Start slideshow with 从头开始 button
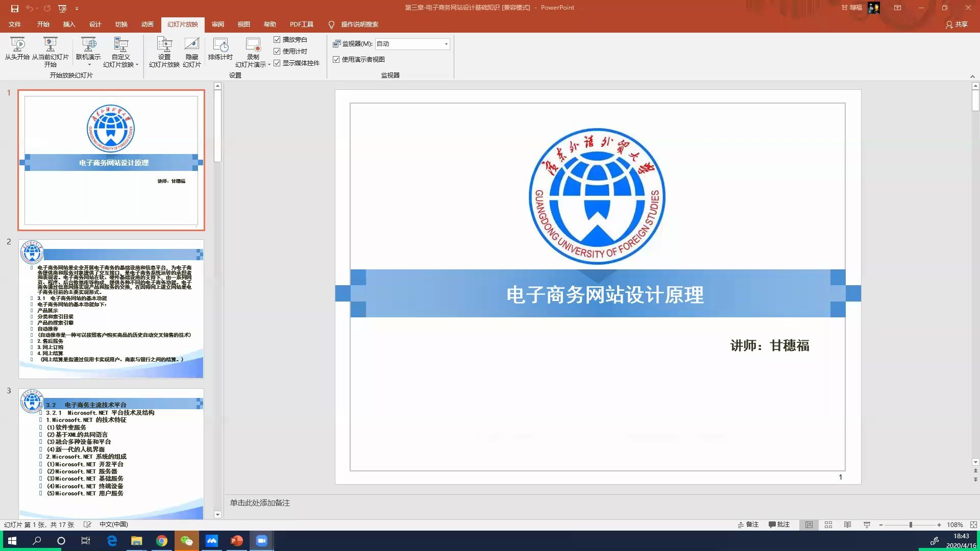This screenshot has height=551, width=980. (17, 50)
